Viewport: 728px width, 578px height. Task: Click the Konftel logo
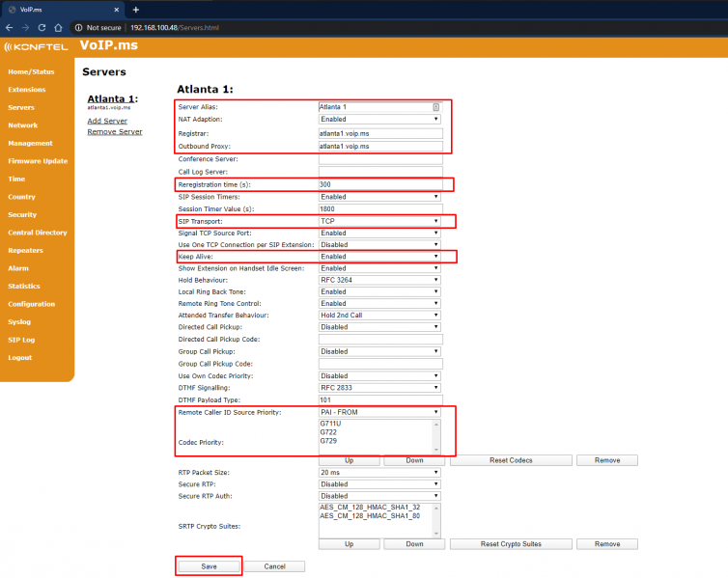coord(36,47)
